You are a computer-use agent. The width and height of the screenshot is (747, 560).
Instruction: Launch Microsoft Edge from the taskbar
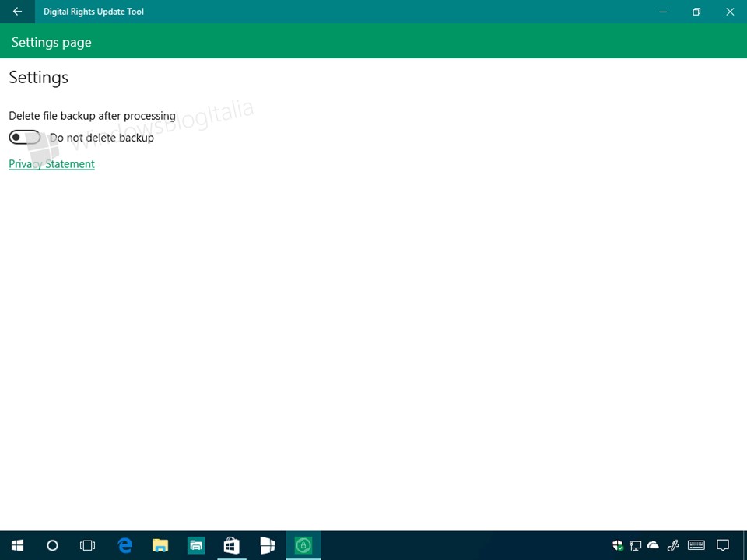(124, 545)
